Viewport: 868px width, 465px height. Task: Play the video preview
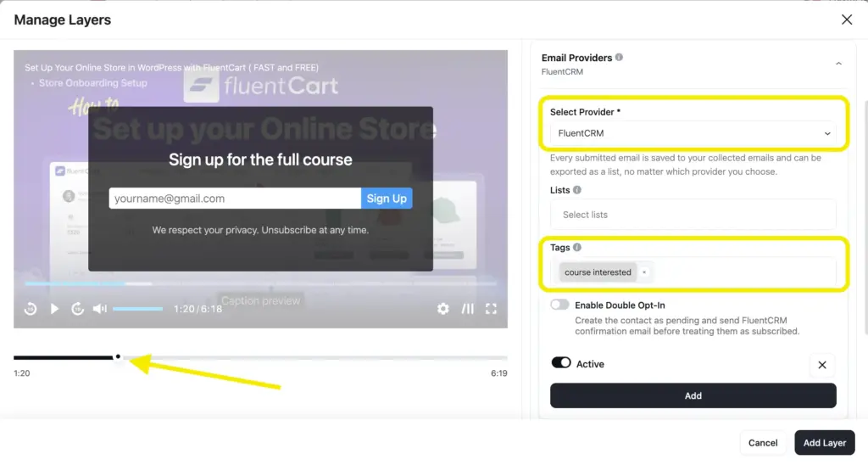point(54,309)
